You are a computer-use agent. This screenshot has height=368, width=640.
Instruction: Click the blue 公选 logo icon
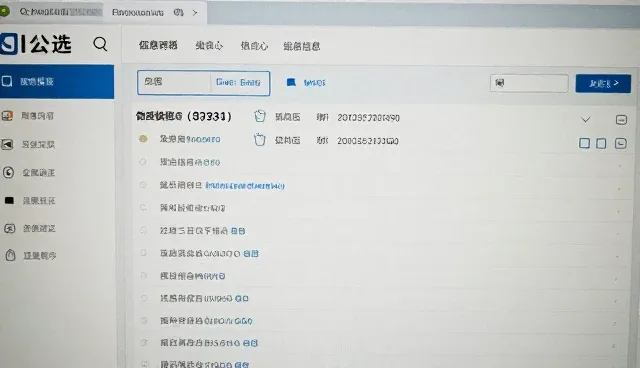tap(9, 44)
